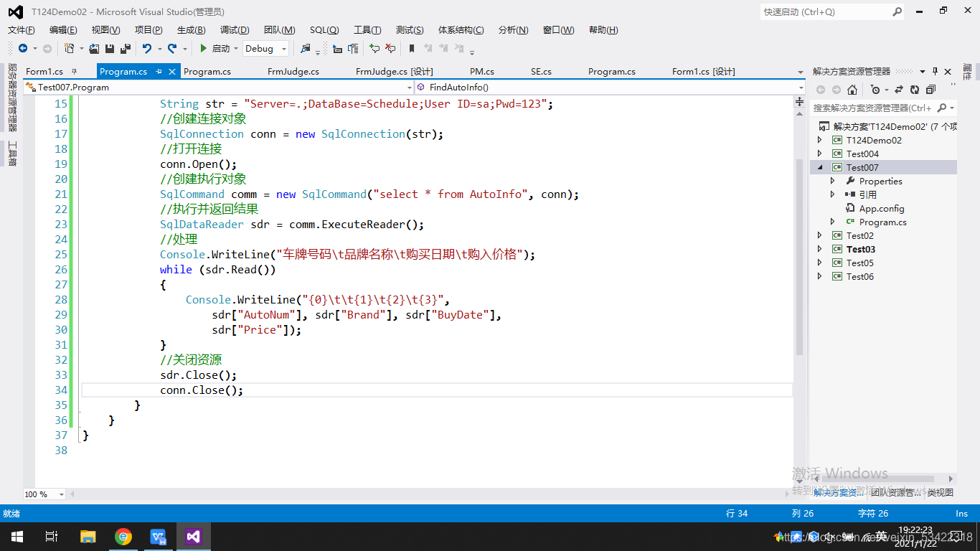Open the Chrome taskbar icon
Screen dimensions: 980x551
pyautogui.click(x=123, y=537)
